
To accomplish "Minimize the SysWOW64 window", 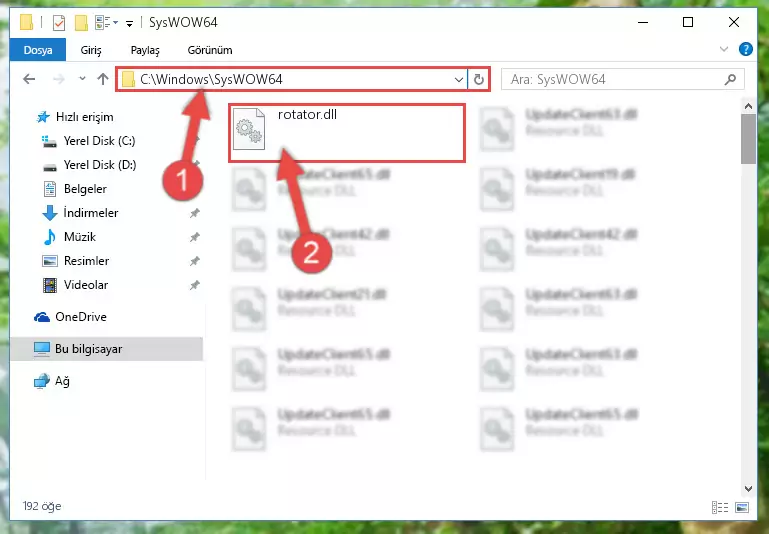I will coord(643,22).
